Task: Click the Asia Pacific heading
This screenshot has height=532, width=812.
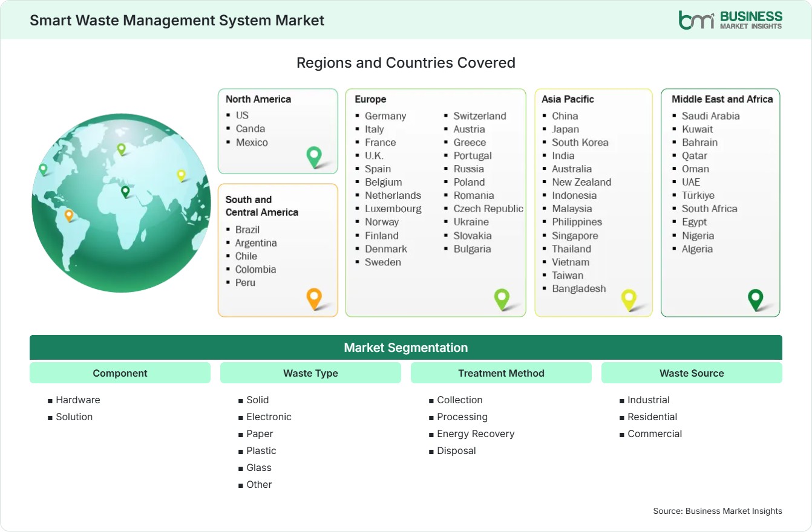Action: pos(568,99)
